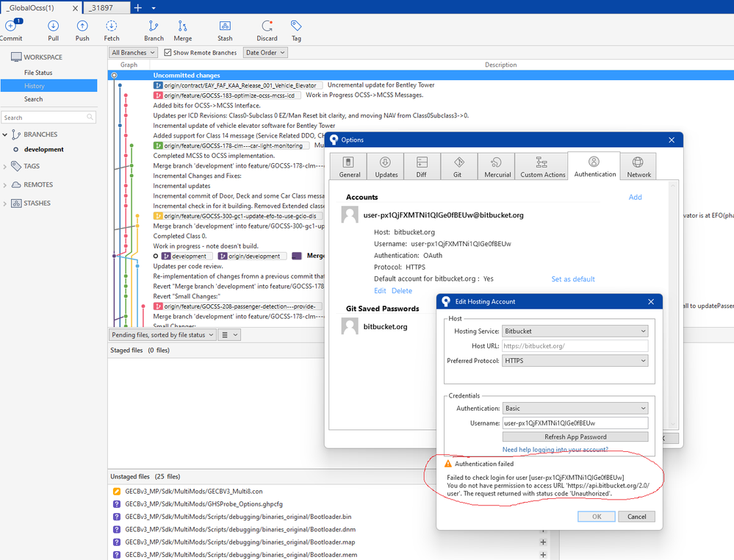Expand the Preferred Protocol combo box
The height and width of the screenshot is (560, 734).
(x=575, y=361)
